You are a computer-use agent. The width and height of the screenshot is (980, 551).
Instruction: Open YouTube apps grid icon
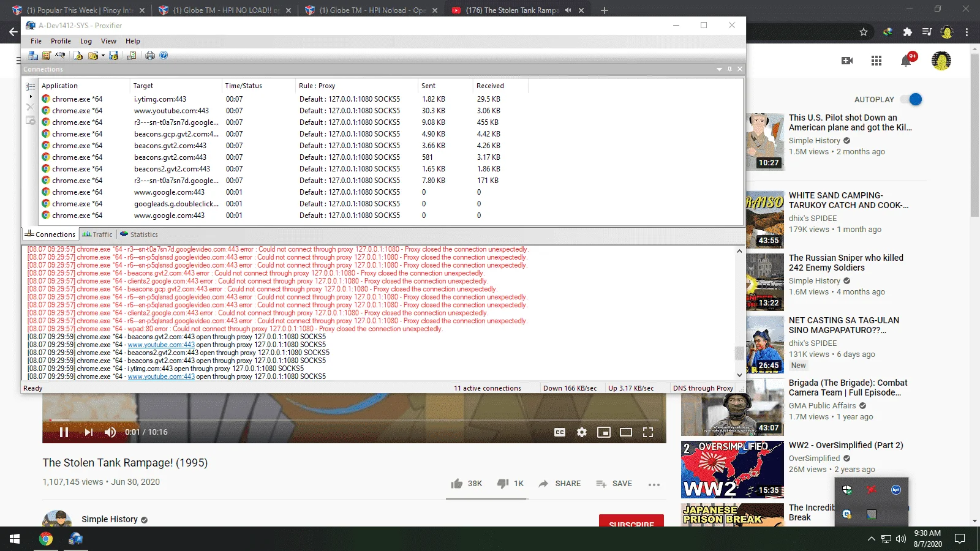876,61
